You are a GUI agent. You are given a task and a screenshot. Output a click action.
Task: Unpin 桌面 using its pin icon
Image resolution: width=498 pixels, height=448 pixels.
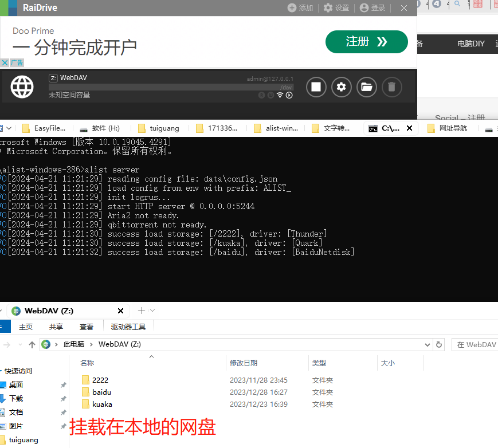[64, 385]
